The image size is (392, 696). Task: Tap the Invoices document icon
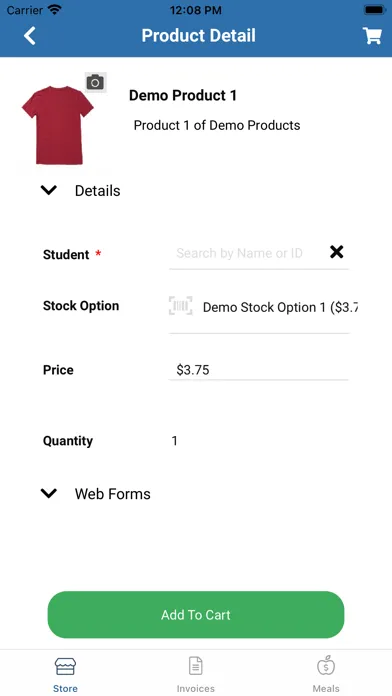pyautogui.click(x=195, y=666)
